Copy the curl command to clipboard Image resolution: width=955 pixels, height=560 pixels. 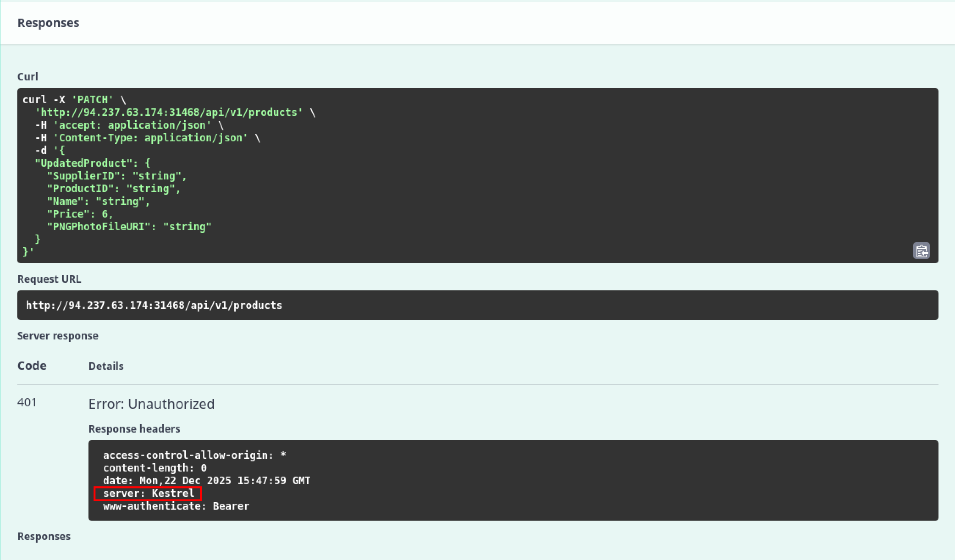pyautogui.click(x=921, y=251)
